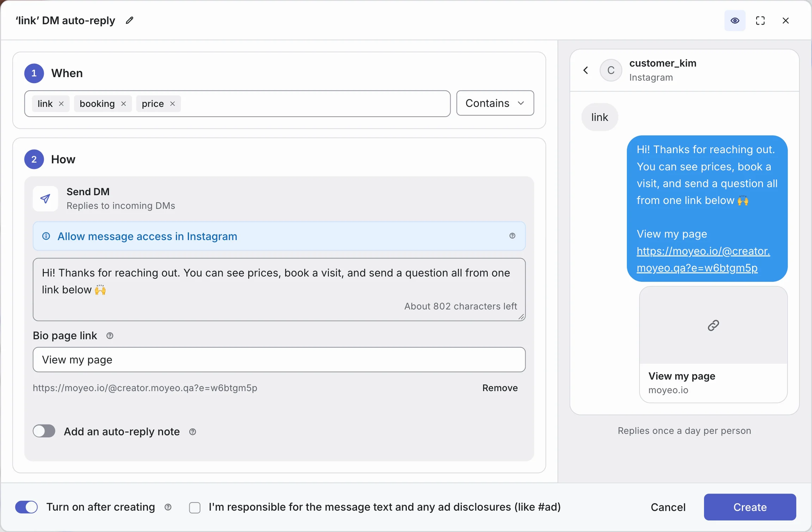This screenshot has height=532, width=812.
Task: Click the customer_kim avatar
Action: pyautogui.click(x=611, y=70)
